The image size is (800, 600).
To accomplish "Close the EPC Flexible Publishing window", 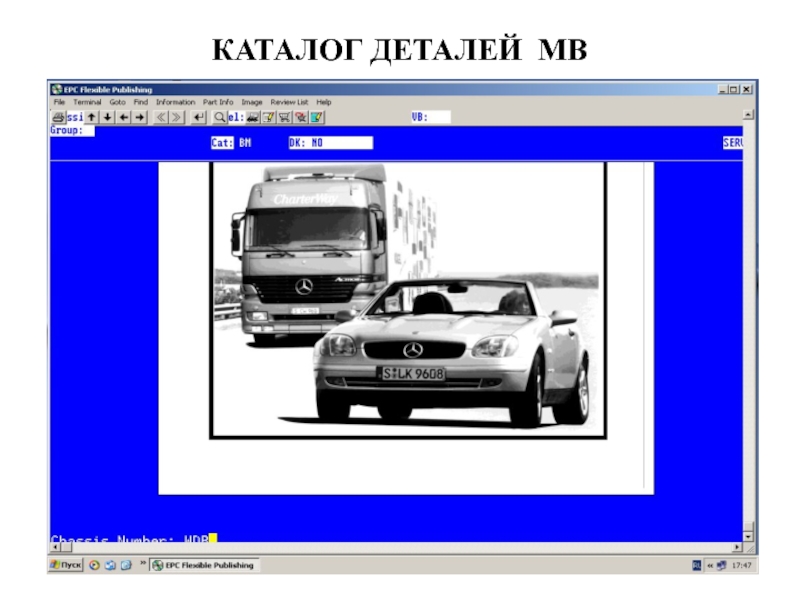I will (x=747, y=89).
